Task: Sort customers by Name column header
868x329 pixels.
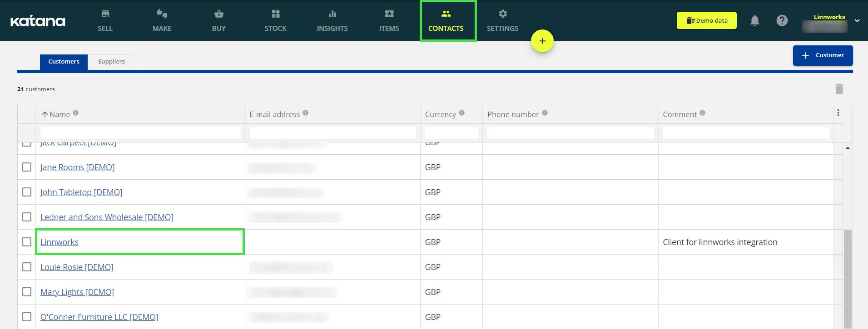Action: pos(60,114)
